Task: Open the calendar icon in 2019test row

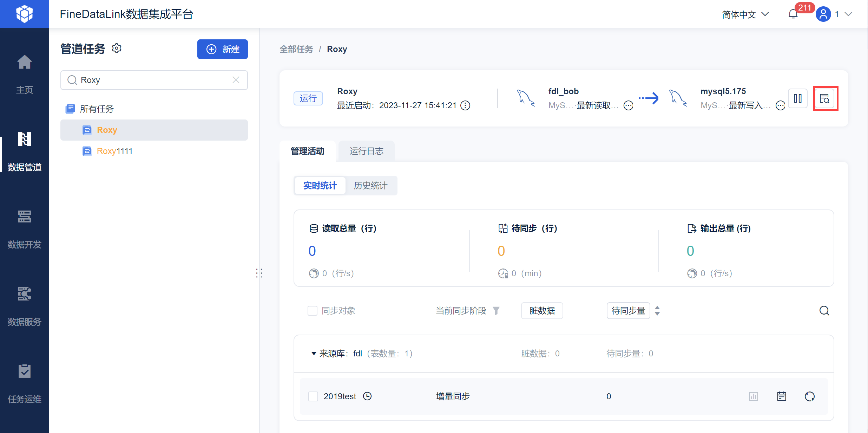Action: click(781, 396)
